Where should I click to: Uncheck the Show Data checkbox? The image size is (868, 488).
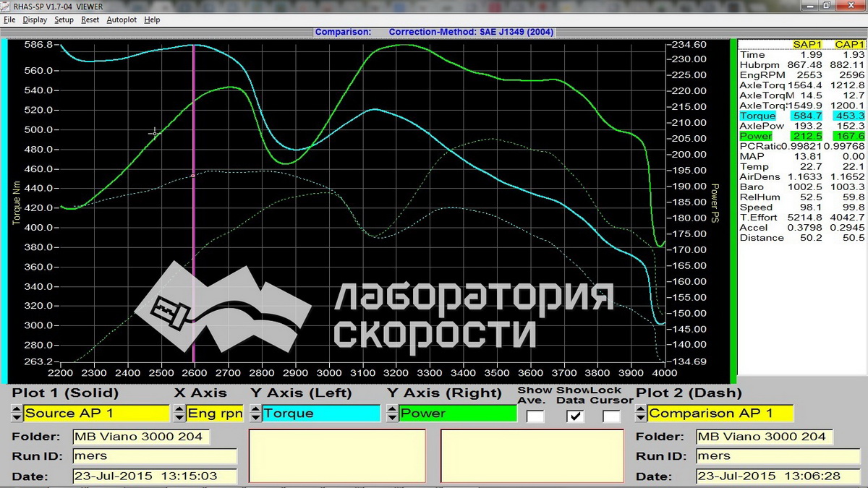point(575,416)
